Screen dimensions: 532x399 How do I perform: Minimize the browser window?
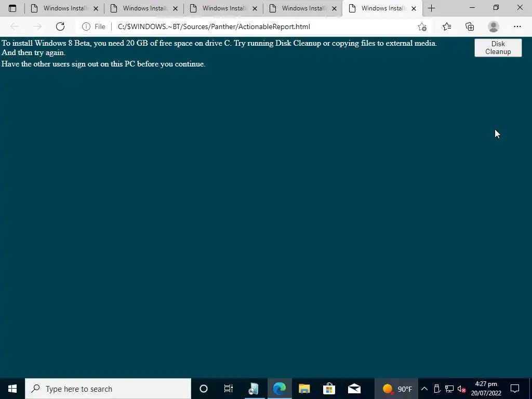[472, 8]
